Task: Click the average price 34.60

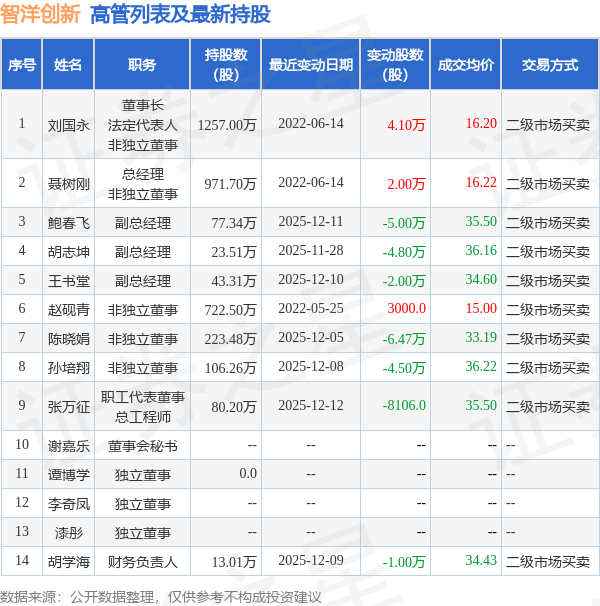Action: pos(481,279)
